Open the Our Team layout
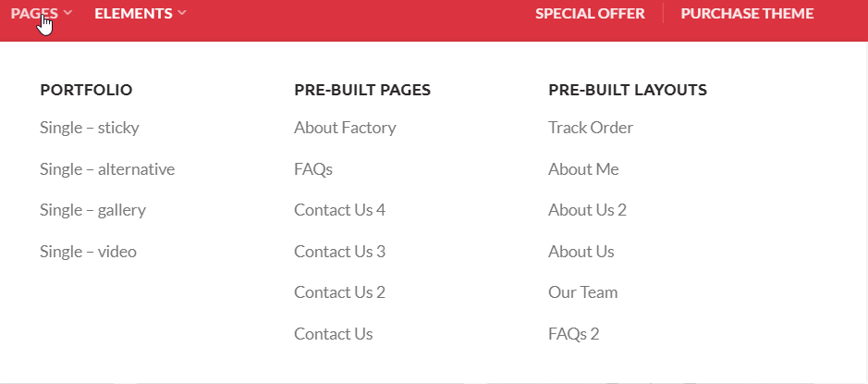The height and width of the screenshot is (384, 868). click(582, 292)
